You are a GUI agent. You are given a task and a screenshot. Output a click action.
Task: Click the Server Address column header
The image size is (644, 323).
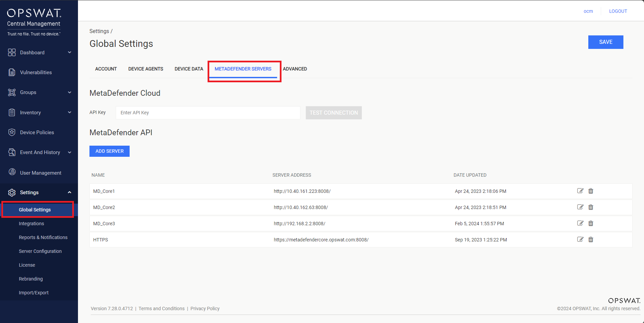click(292, 175)
